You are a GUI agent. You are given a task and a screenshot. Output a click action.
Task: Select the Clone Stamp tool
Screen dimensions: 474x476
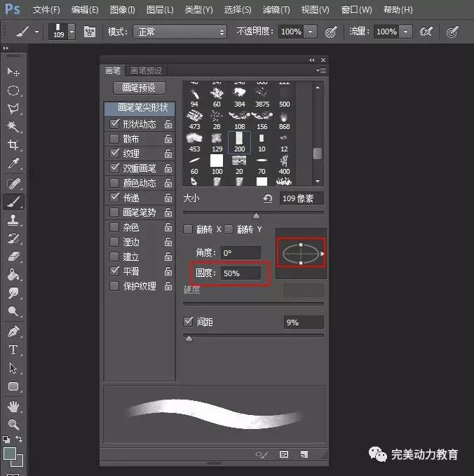click(x=13, y=219)
